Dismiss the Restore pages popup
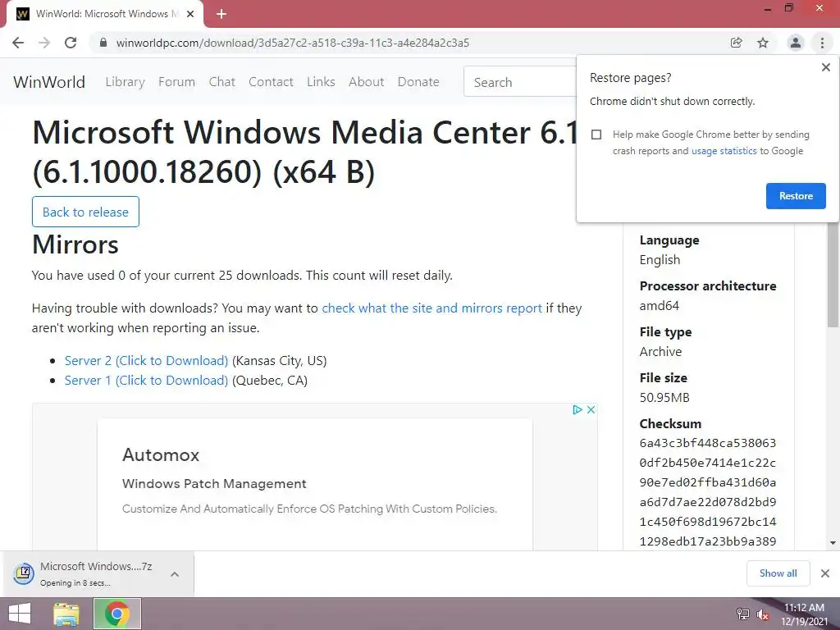This screenshot has width=840, height=630. tap(825, 67)
